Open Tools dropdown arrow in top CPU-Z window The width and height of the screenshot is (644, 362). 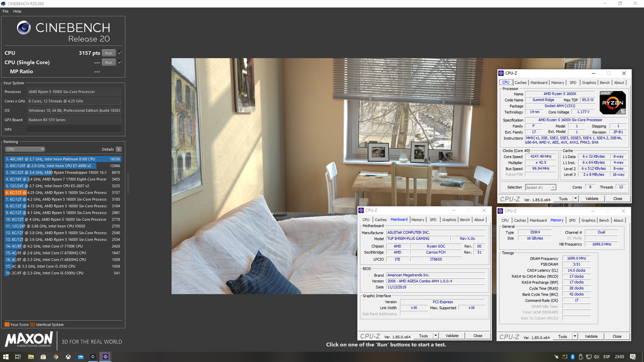coord(576,199)
